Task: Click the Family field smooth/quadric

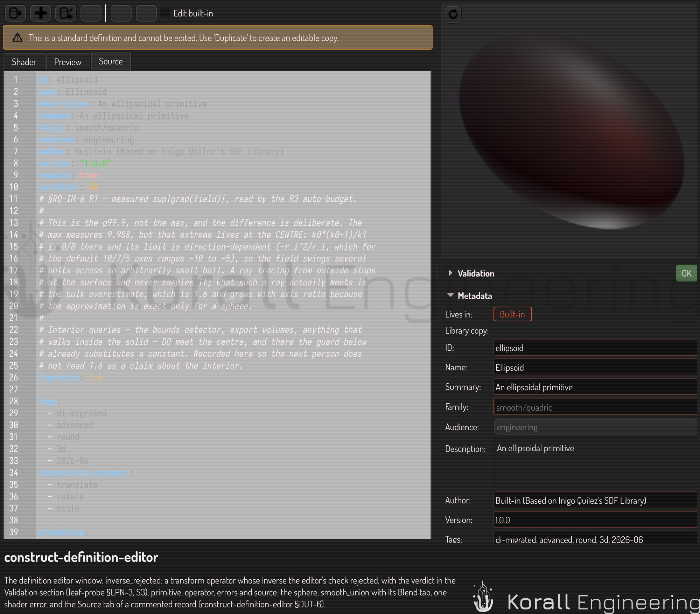Action: pos(595,407)
